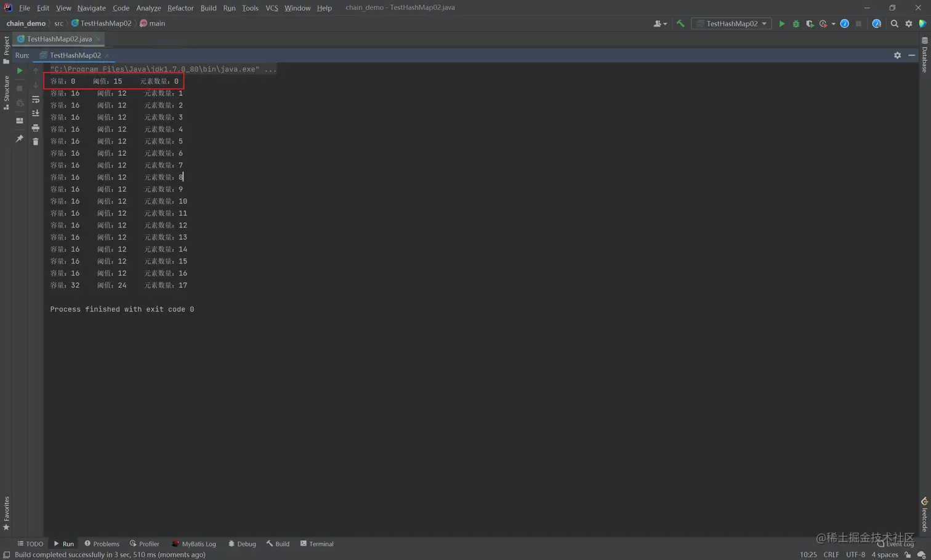
Task: Click the Down the Stack Trace arrow
Action: 36,85
